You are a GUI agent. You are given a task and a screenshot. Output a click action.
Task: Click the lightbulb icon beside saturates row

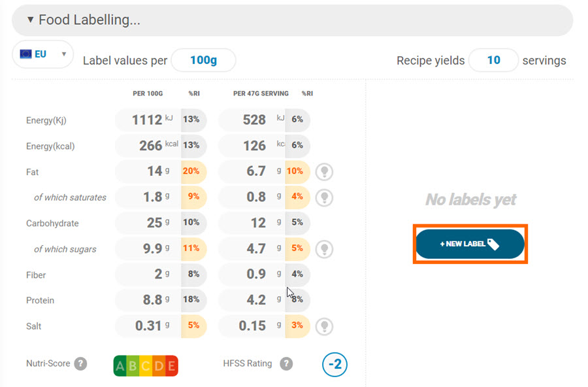324,197
